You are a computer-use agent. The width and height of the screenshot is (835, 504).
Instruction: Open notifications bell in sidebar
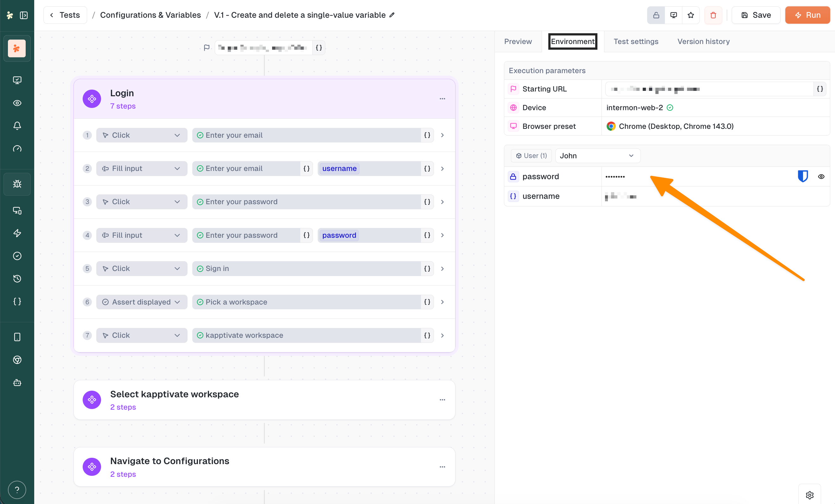pos(17,126)
